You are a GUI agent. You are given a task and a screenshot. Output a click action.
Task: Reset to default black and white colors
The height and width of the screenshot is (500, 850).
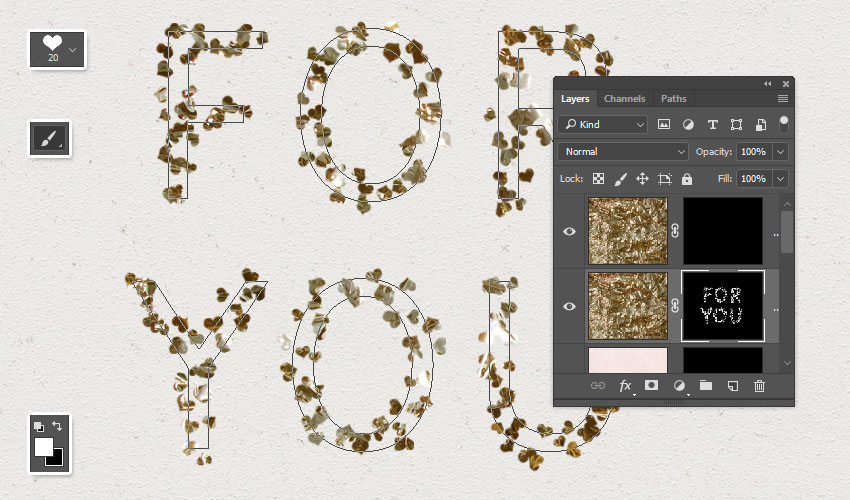coord(39,426)
